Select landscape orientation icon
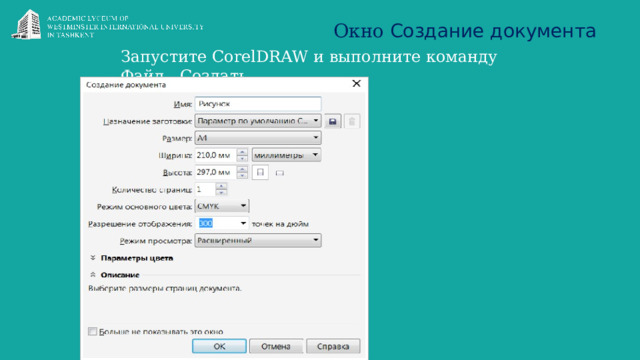 point(280,173)
